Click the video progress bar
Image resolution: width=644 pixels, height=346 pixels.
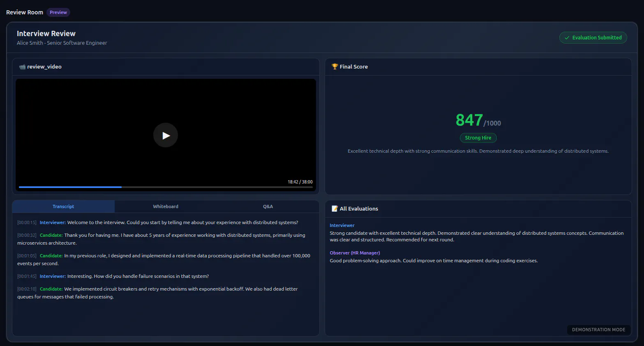[166, 187]
